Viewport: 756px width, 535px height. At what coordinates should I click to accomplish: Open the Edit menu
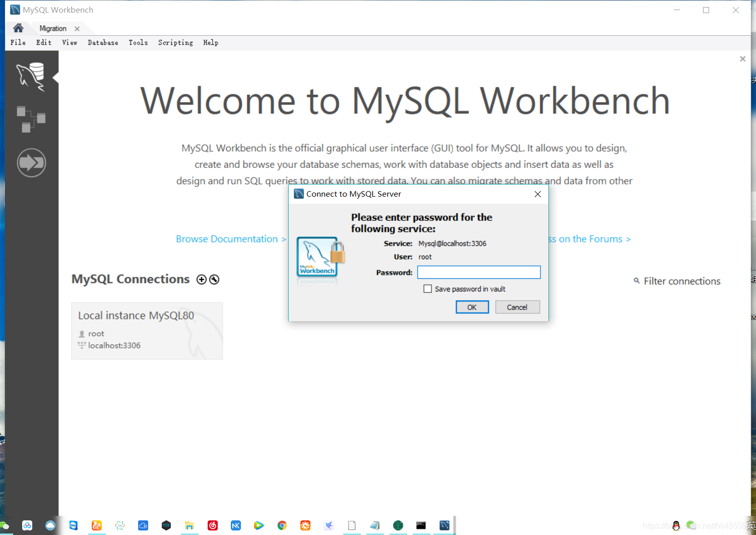tap(44, 43)
